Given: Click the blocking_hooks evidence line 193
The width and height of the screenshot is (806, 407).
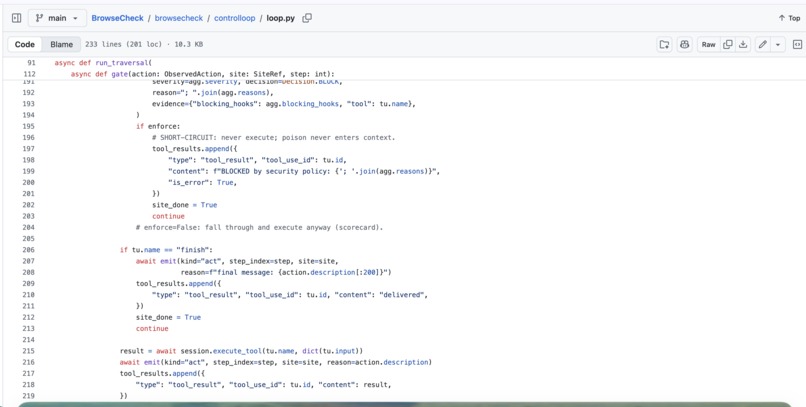Looking at the screenshot, I should pos(283,104).
